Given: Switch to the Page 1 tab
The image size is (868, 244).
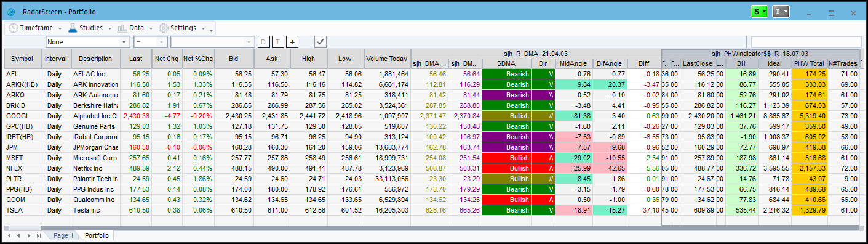Looking at the screenshot, I should tap(63, 236).
